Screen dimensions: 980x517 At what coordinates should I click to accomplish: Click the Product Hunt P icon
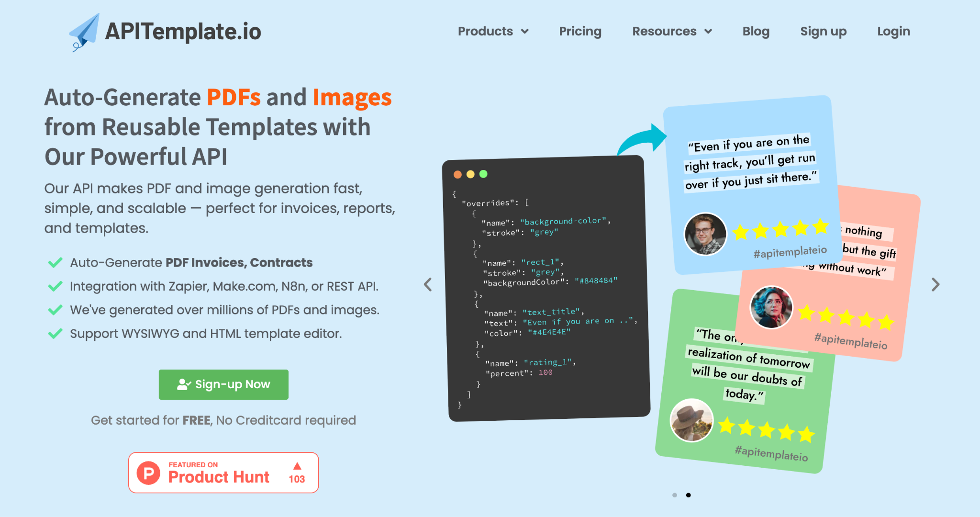pos(149,472)
